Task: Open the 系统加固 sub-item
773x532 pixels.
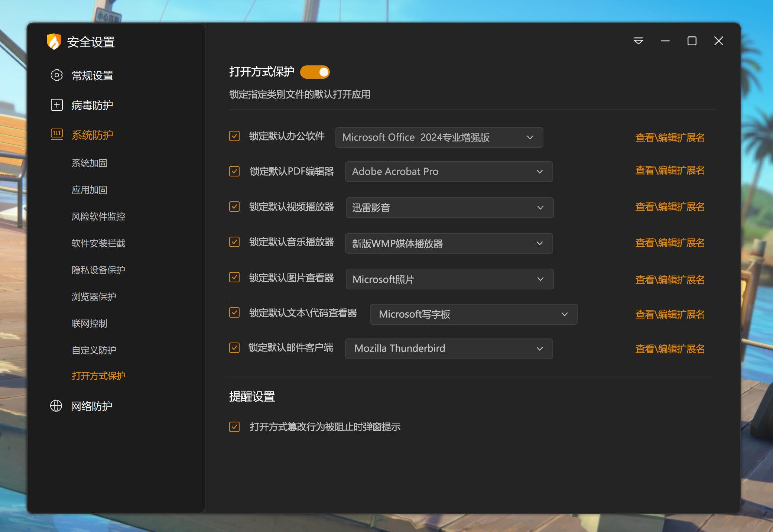Action: pos(89,163)
